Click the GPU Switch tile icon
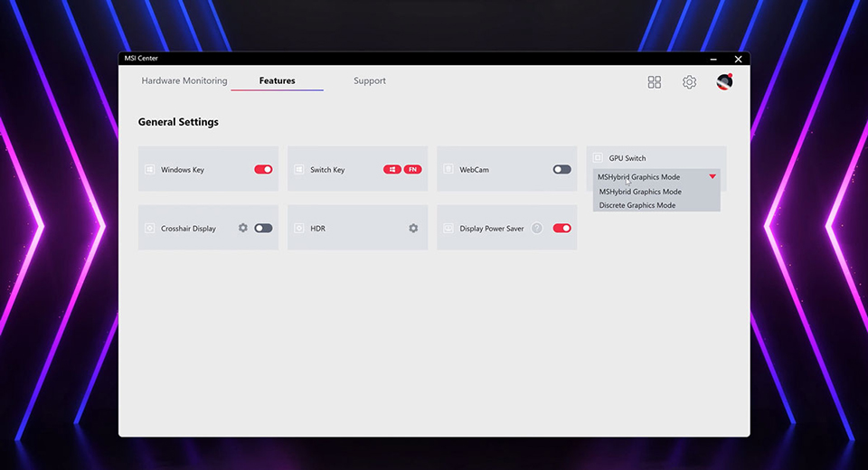The height and width of the screenshot is (470, 868). [x=598, y=158]
